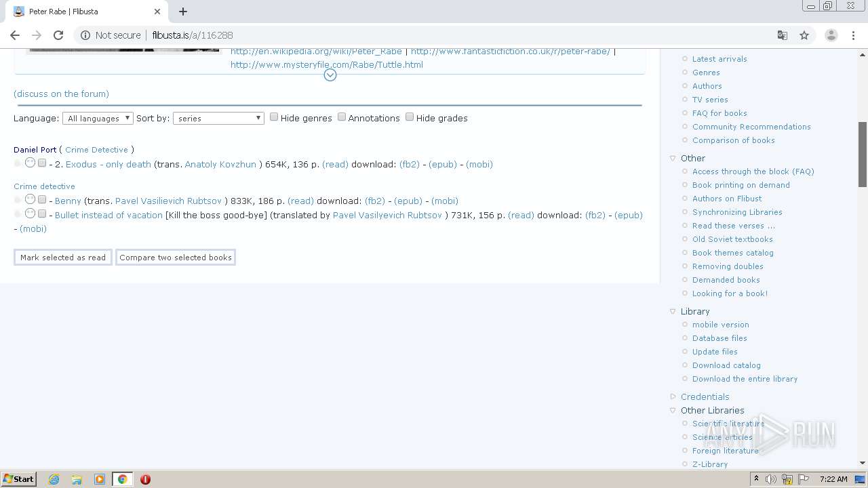
Task: Click the page vertical scrollbar thumb
Action: pyautogui.click(x=863, y=154)
